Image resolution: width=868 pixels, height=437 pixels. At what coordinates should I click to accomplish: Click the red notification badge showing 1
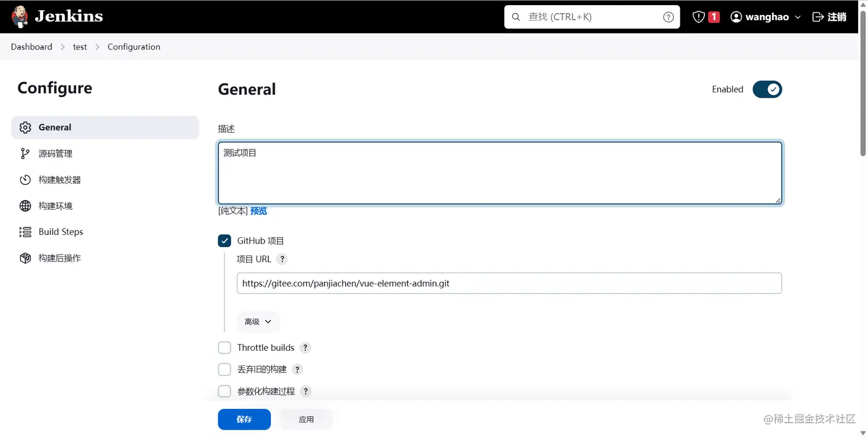714,17
